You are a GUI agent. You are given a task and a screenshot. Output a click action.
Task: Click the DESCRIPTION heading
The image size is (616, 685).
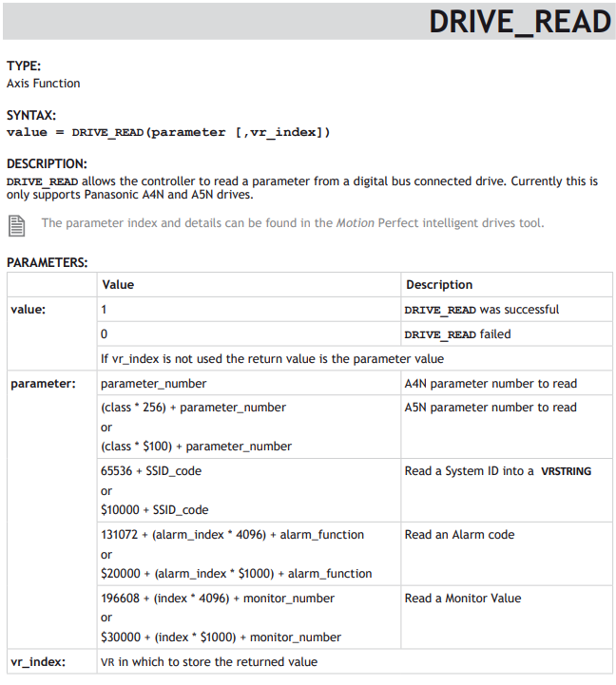pyautogui.click(x=47, y=163)
